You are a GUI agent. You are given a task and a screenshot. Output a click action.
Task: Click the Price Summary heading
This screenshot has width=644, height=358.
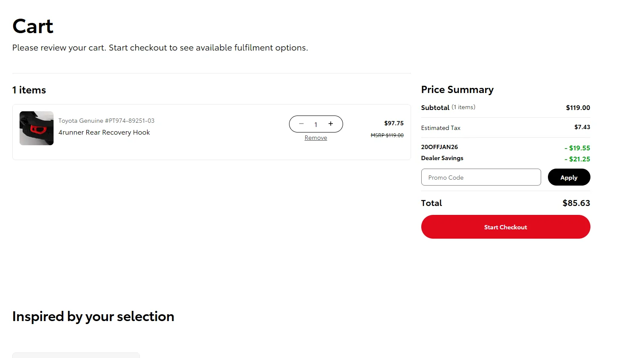tap(457, 90)
